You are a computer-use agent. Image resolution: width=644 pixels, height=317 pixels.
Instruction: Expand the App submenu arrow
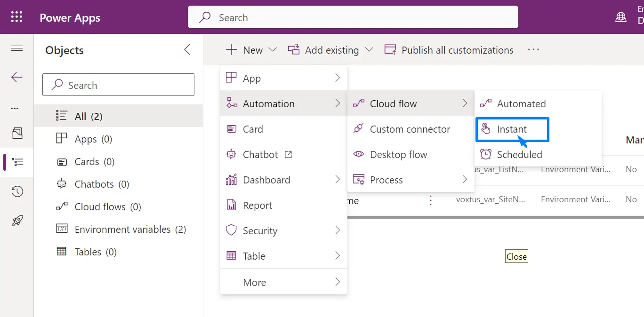(x=338, y=78)
